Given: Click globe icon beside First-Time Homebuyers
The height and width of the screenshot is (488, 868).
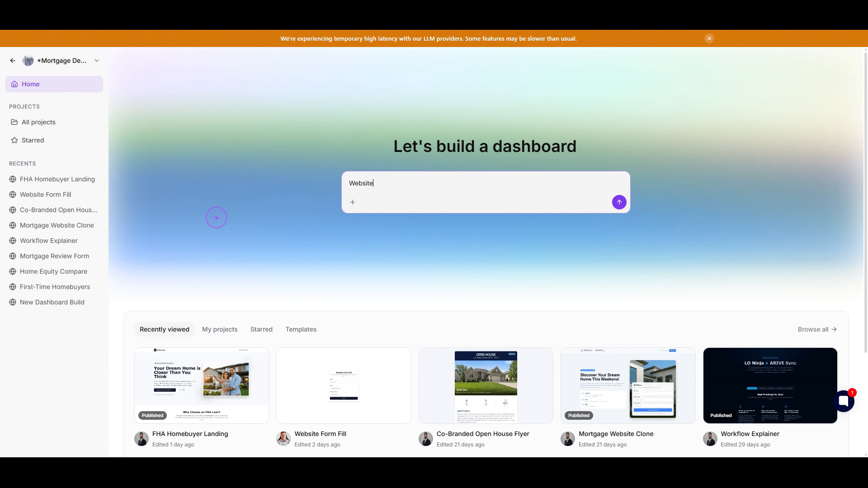Looking at the screenshot, I should (x=13, y=286).
